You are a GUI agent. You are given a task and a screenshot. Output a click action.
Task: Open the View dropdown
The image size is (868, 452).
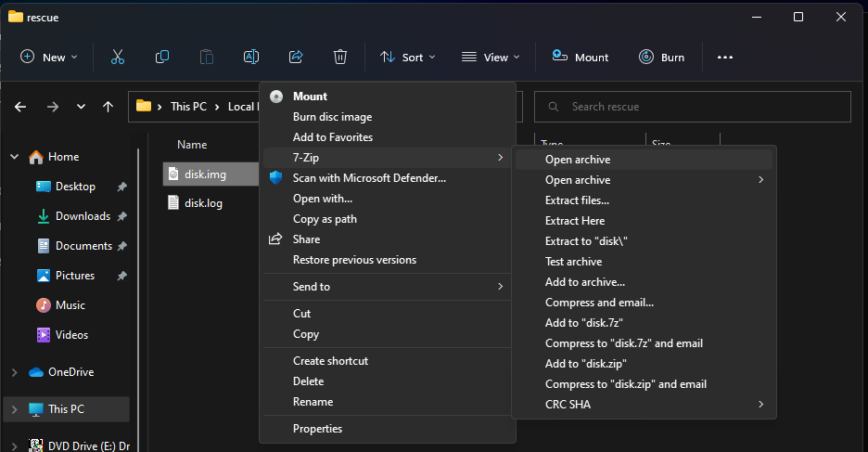491,57
